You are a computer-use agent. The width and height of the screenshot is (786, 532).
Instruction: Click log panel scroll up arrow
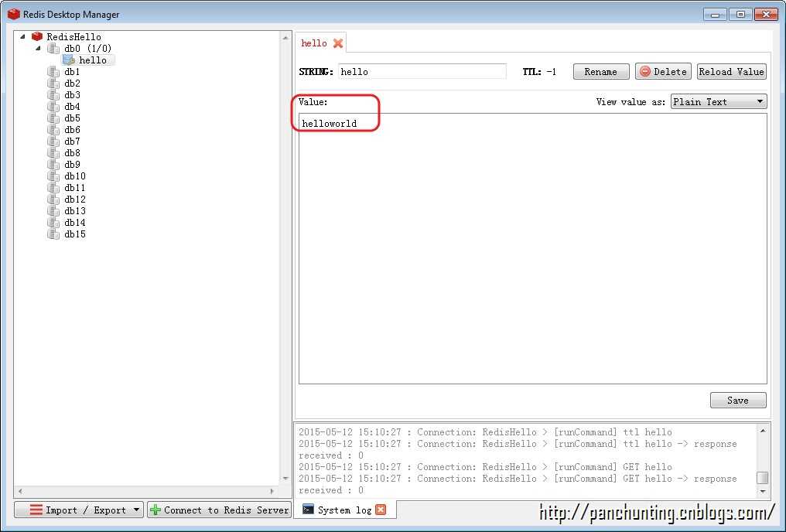[763, 431]
